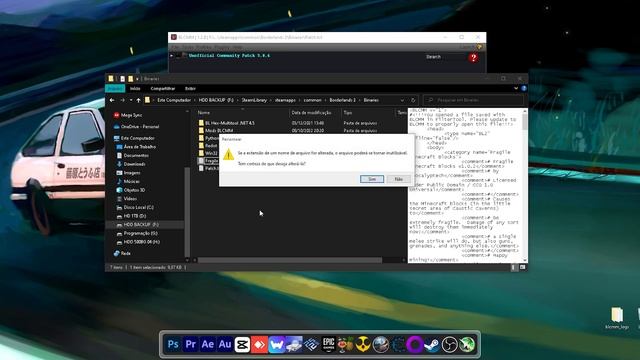
Task: Open the Início ribbon tab
Action: (135, 89)
